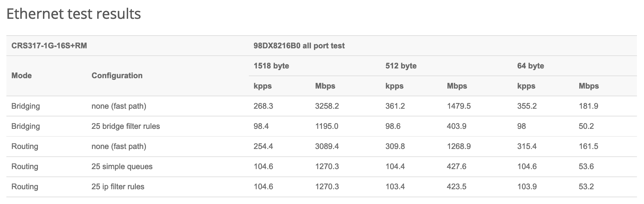
Task: Select the CRS317-1G-16S+RM model name
Action: pyautogui.click(x=49, y=46)
